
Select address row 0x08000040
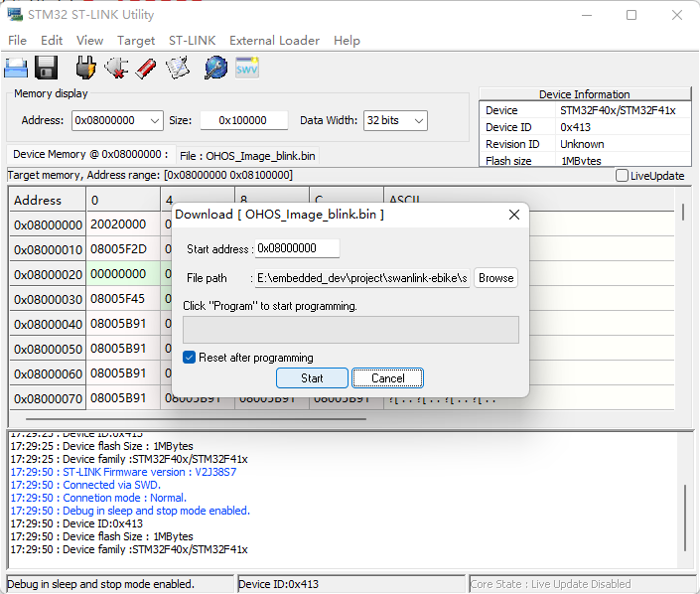tap(48, 324)
